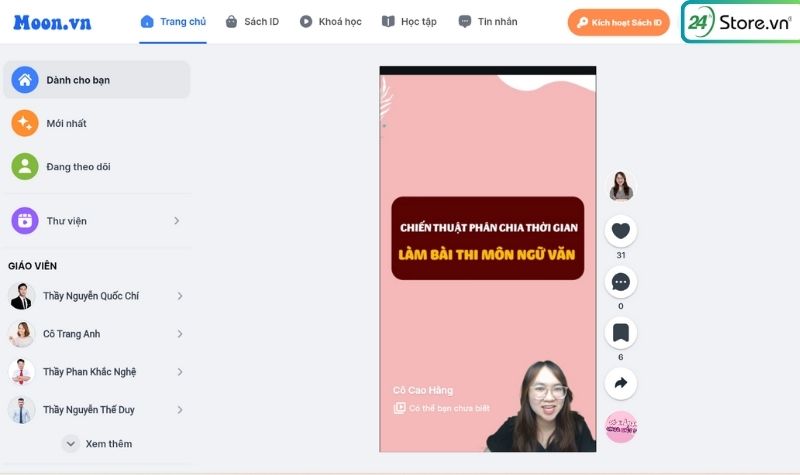Click the orange Mới nhất sparkle icon
The height and width of the screenshot is (475, 800).
point(25,123)
